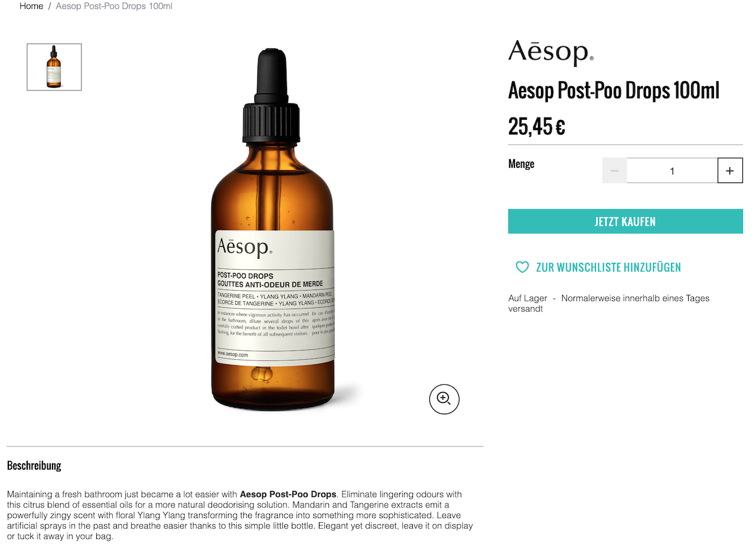Click the magnifier zoom icon on product image

pyautogui.click(x=444, y=399)
